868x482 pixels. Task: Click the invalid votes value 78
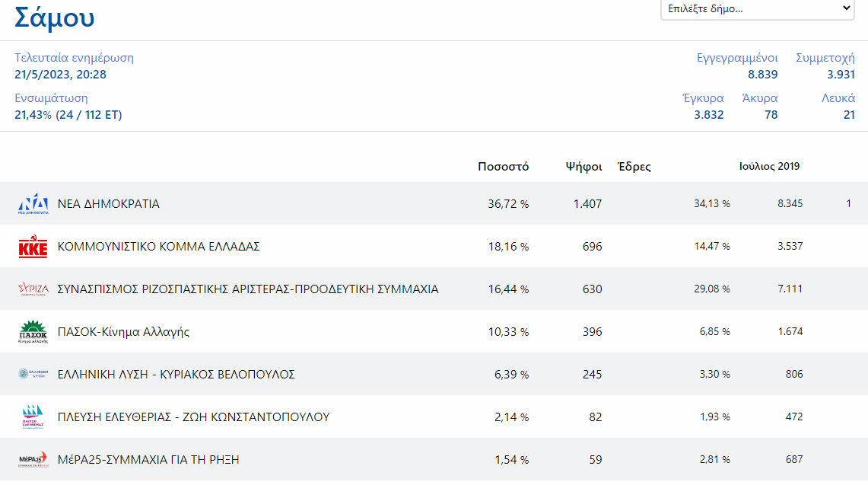(x=771, y=115)
